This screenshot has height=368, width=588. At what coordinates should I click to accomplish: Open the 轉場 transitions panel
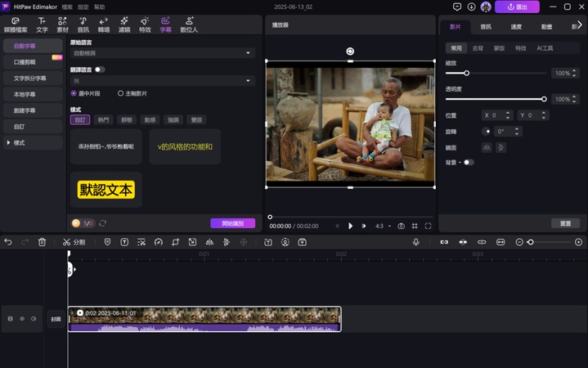coord(104,25)
